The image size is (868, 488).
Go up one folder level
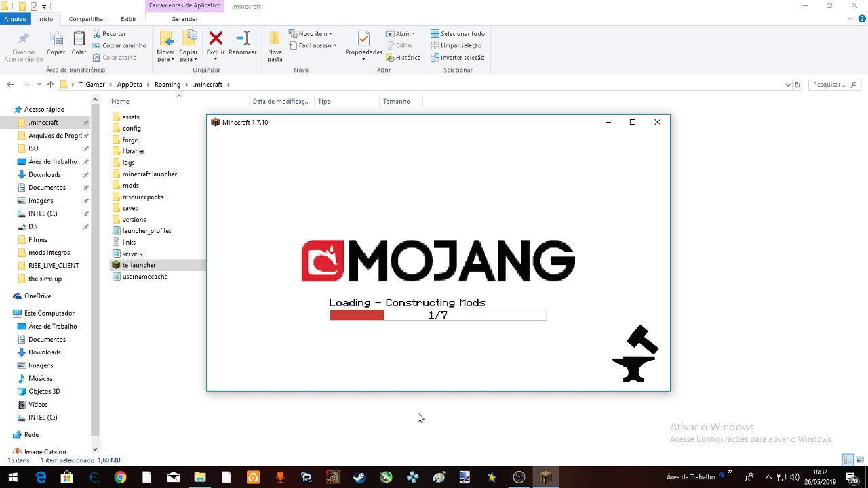[x=50, y=85]
